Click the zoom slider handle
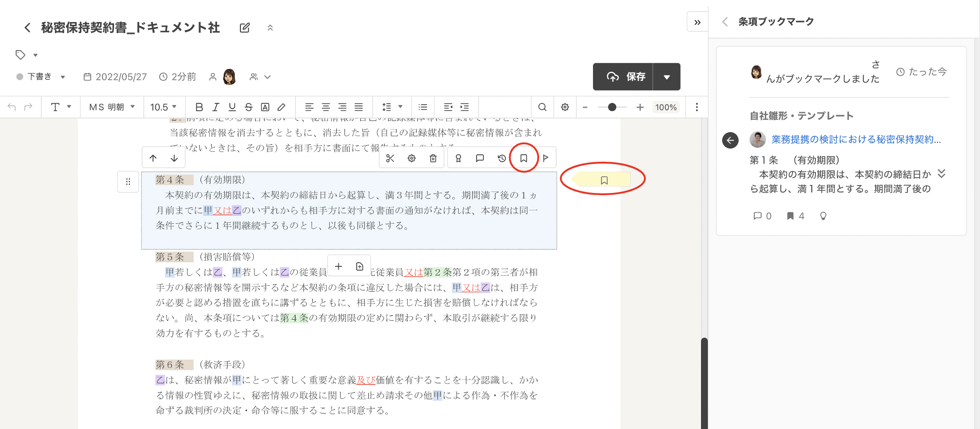Screen dimensions: 980x429 [x=612, y=107]
